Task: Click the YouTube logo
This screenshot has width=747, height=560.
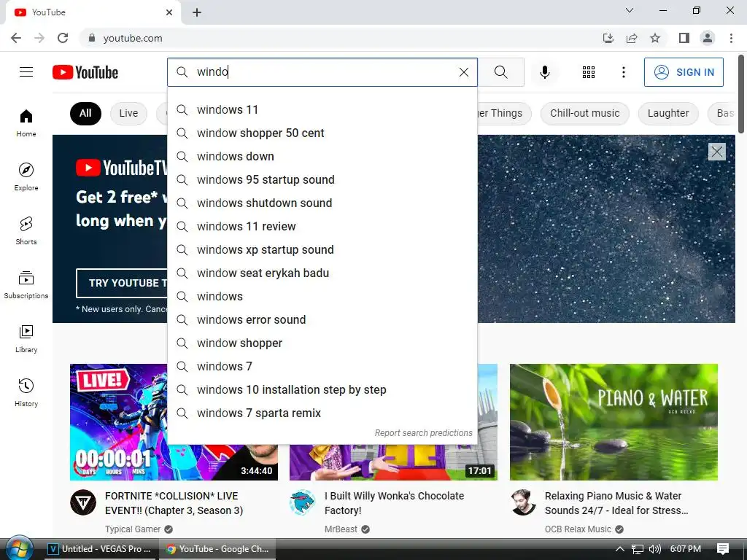Action: (x=85, y=72)
